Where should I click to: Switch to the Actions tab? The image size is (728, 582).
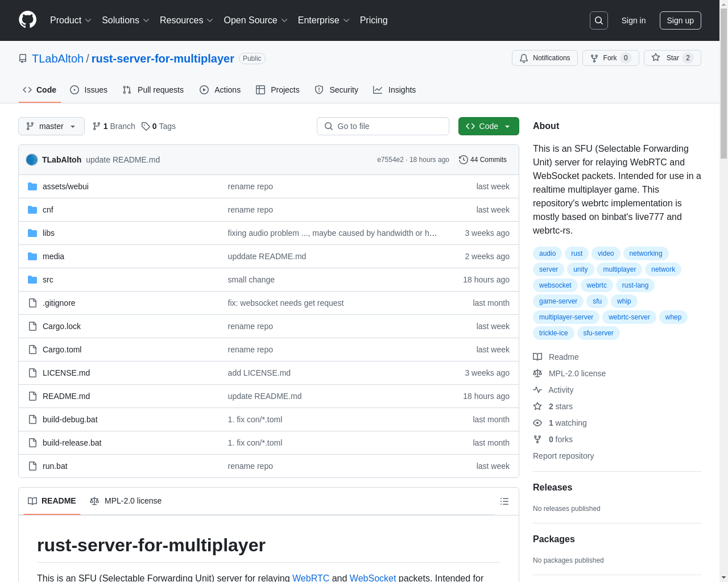coord(220,90)
